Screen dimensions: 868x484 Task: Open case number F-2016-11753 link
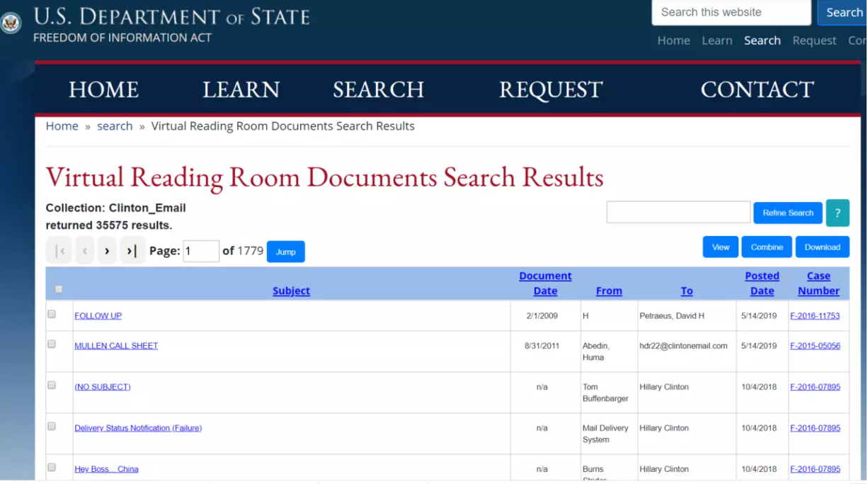(x=815, y=316)
